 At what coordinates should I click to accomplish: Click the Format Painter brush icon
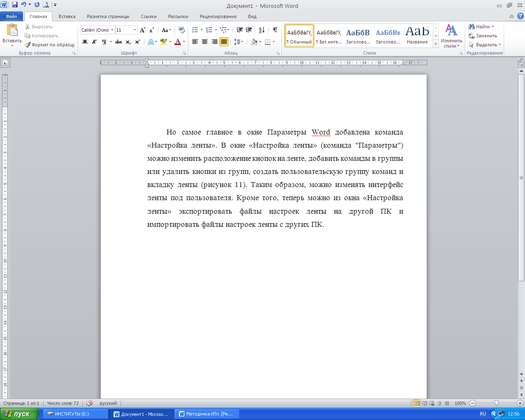click(x=27, y=45)
